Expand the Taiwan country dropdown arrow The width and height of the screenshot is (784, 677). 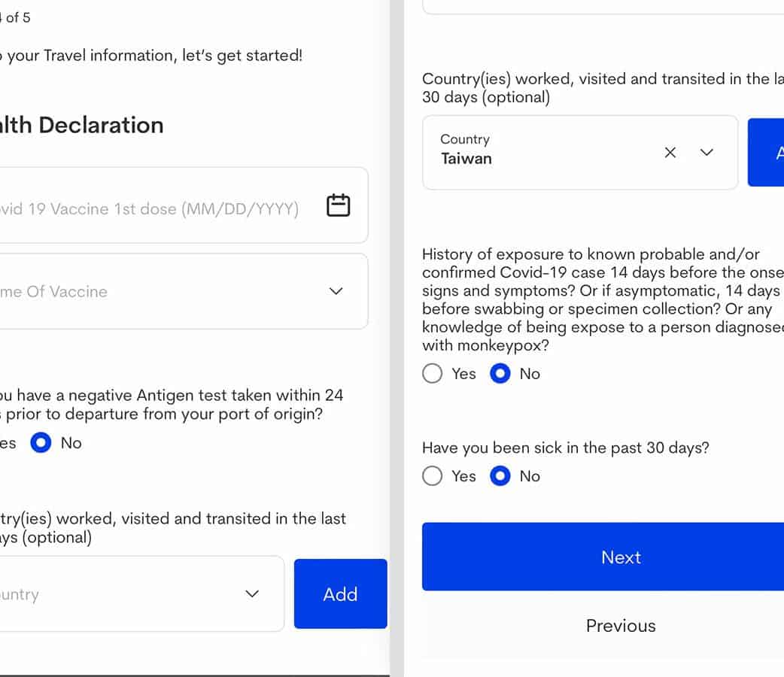click(x=707, y=153)
